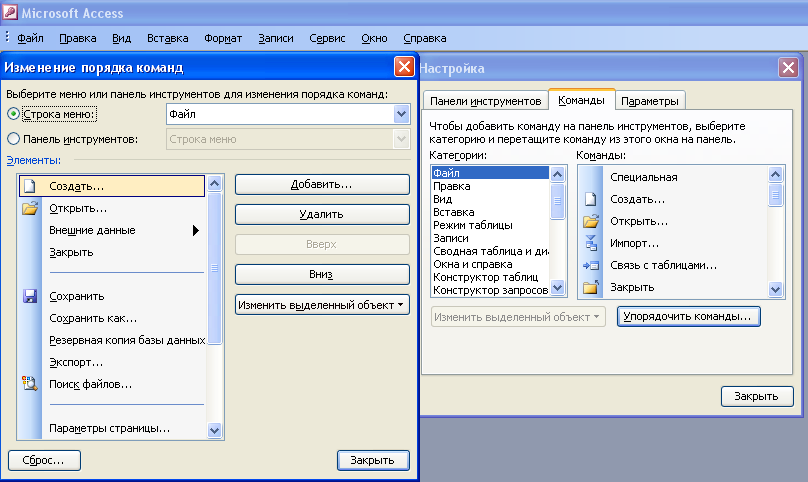Select Закрыть item in Элементы list
Screen dimensions: 808x482
click(x=112, y=252)
